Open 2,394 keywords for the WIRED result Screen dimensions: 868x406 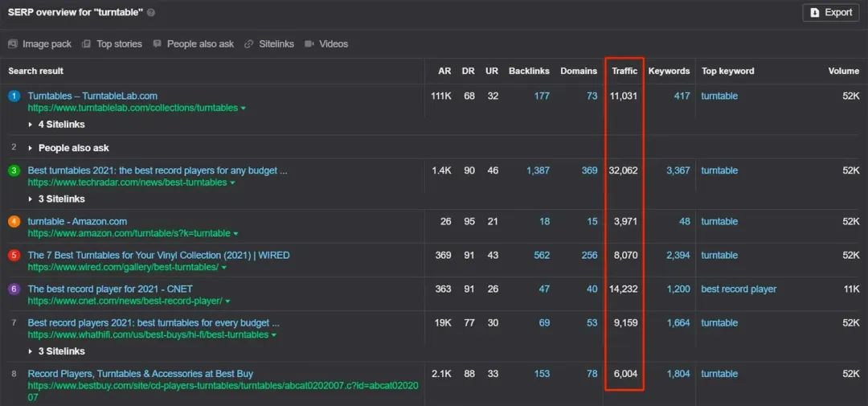click(678, 256)
